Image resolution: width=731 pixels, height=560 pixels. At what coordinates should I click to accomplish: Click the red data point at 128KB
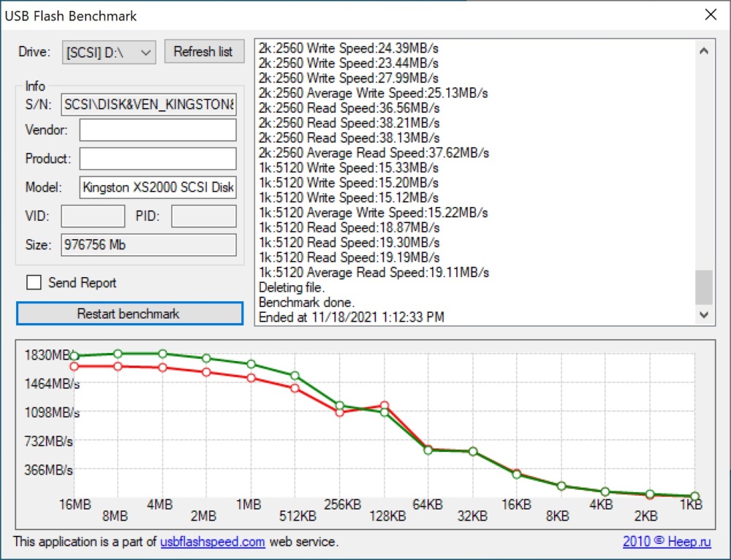(385, 406)
